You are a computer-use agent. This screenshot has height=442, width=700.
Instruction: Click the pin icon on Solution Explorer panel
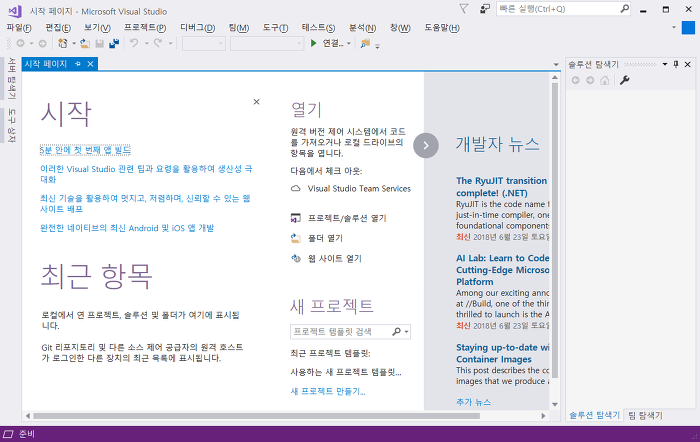[x=676, y=64]
